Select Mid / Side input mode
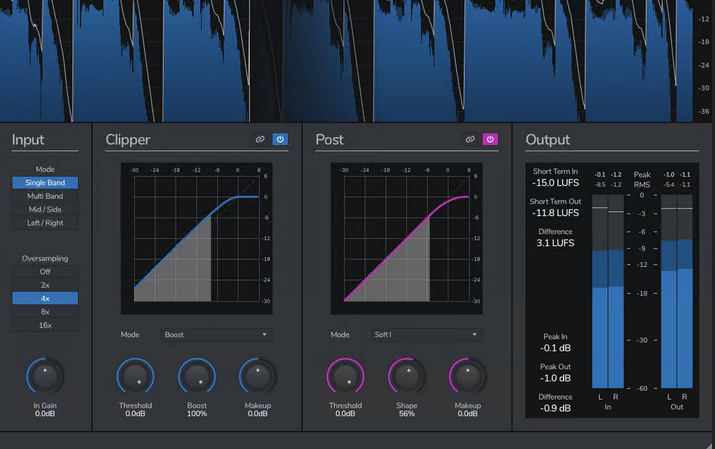715x449 pixels. click(45, 210)
